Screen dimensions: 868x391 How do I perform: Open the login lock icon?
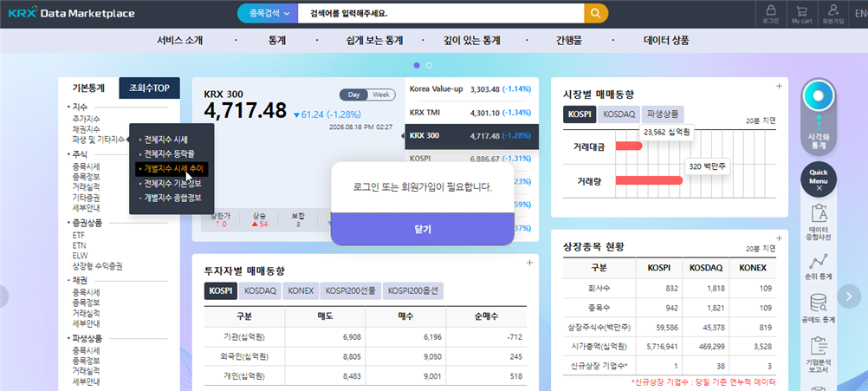pos(770,14)
